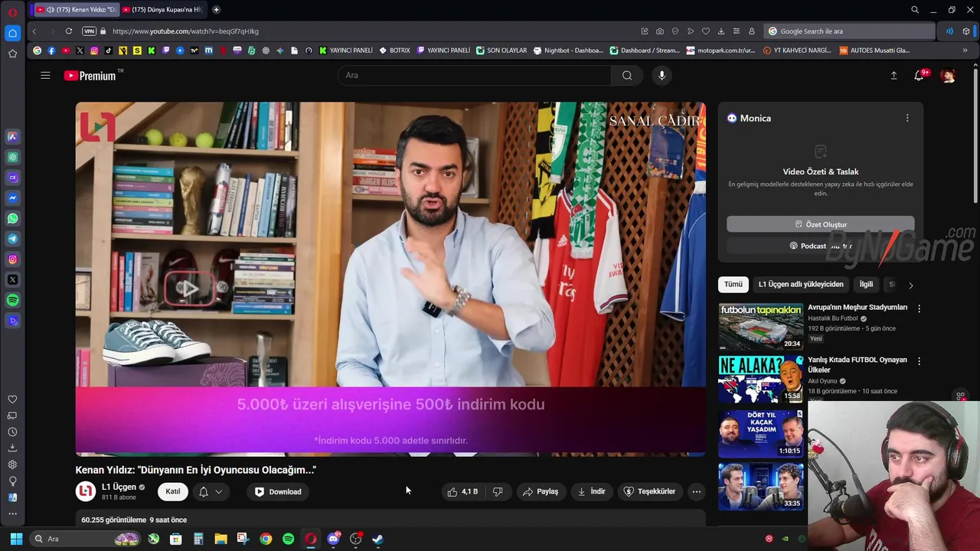Toggle Katıl membership button for L1 Üçgen
Screen dimensions: 980x551
[173, 491]
